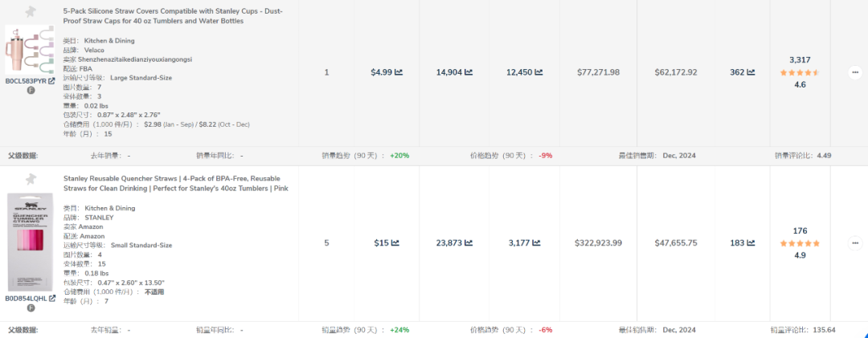The image size is (868, 338).
Task: Open the 5-Pack Silicone Straw Covers title
Action: [x=174, y=16]
